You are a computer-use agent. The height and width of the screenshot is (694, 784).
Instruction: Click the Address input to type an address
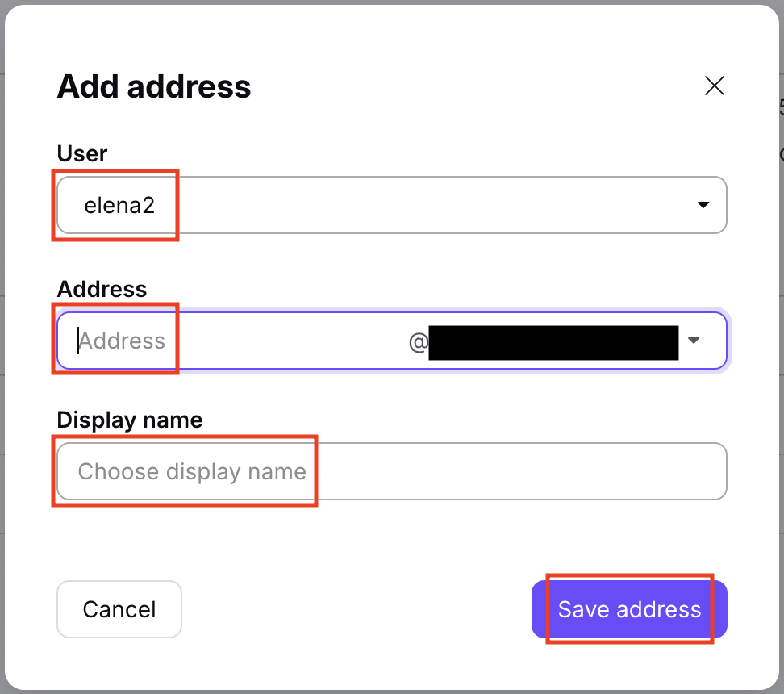click(161, 341)
